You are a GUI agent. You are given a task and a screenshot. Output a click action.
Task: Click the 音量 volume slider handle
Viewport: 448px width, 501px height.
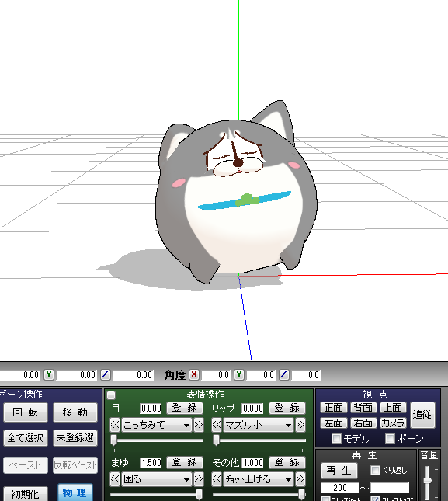[427, 480]
